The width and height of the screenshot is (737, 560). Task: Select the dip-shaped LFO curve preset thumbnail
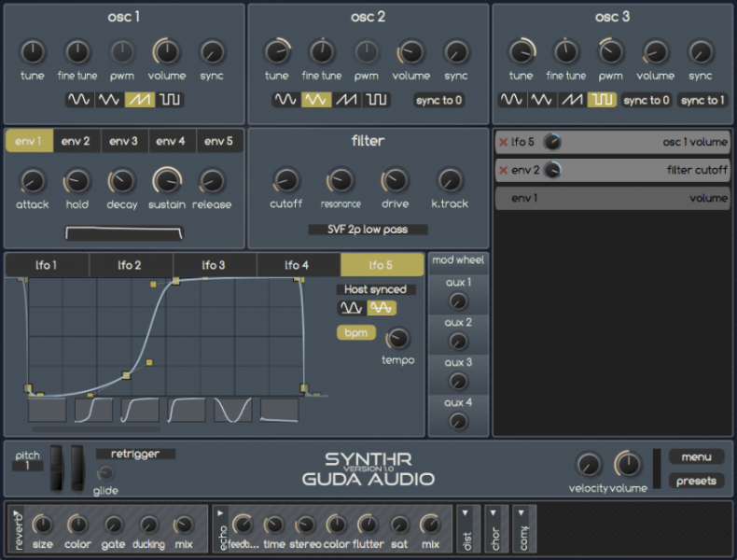click(x=232, y=411)
